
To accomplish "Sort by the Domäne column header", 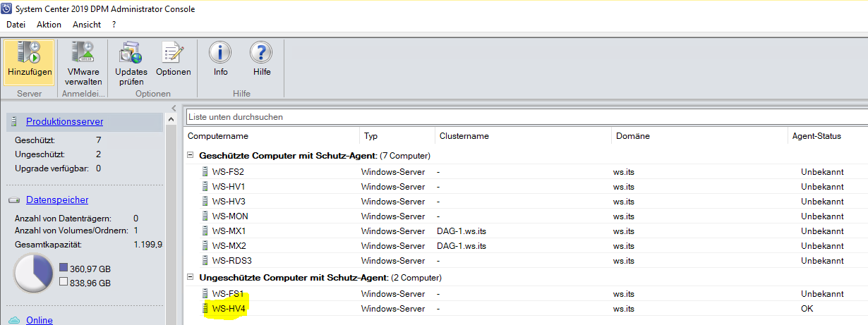I will click(699, 136).
